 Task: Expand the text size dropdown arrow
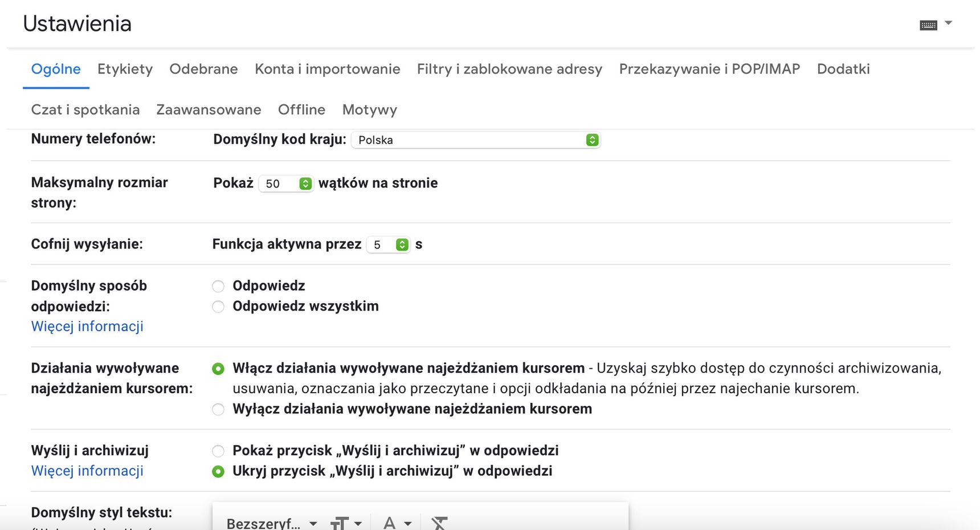(x=358, y=523)
